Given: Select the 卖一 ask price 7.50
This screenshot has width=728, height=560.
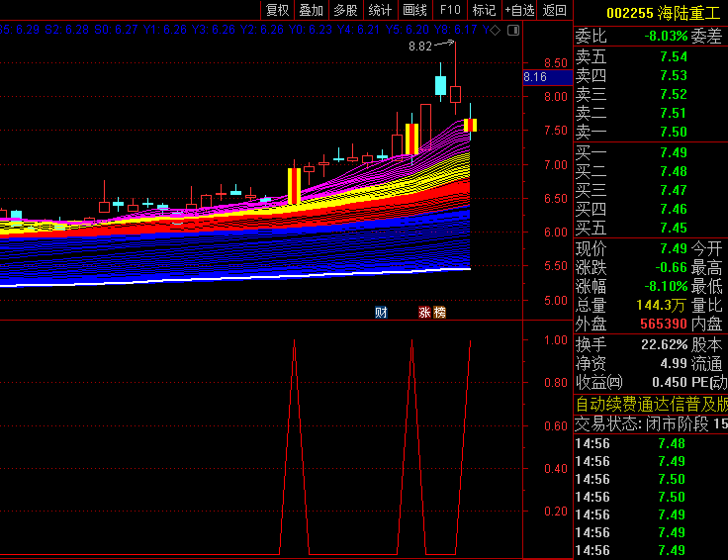Looking at the screenshot, I should coord(673,132).
